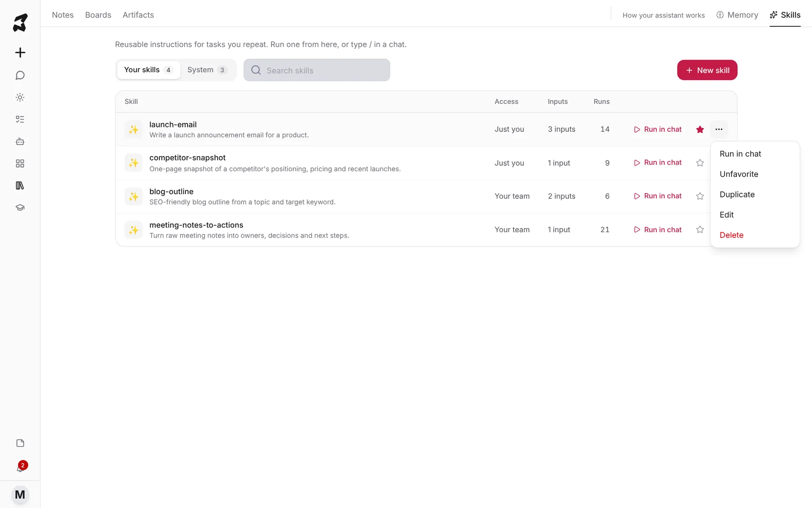812x508 pixels.
Task: Unfavorite launch-email via the red star
Action: tap(700, 130)
